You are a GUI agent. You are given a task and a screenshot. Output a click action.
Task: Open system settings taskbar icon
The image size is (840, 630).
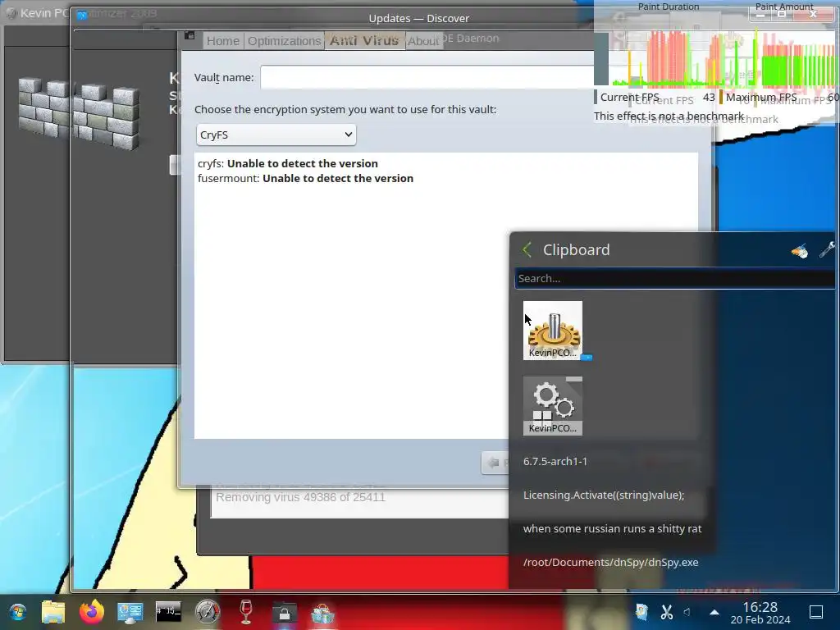click(x=130, y=612)
